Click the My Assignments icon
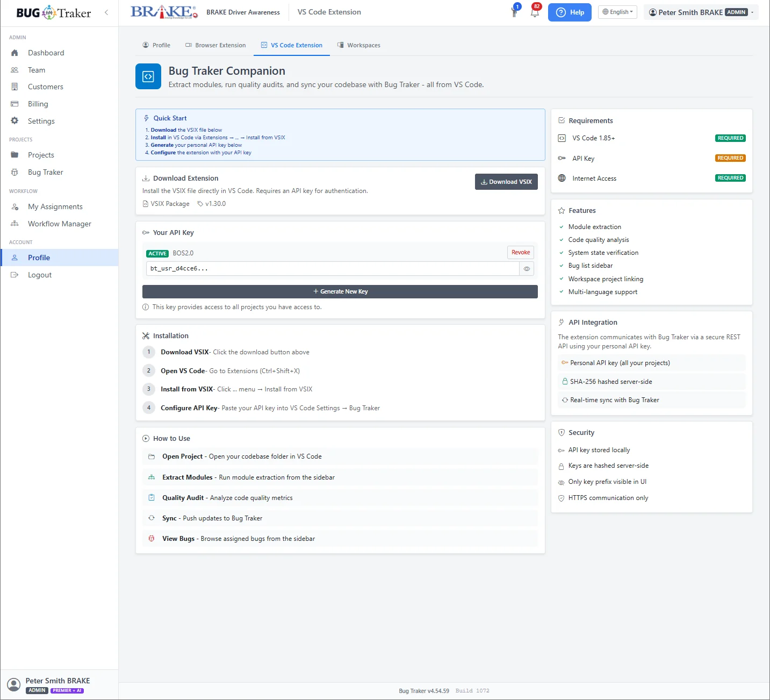The height and width of the screenshot is (700, 770). click(x=15, y=206)
